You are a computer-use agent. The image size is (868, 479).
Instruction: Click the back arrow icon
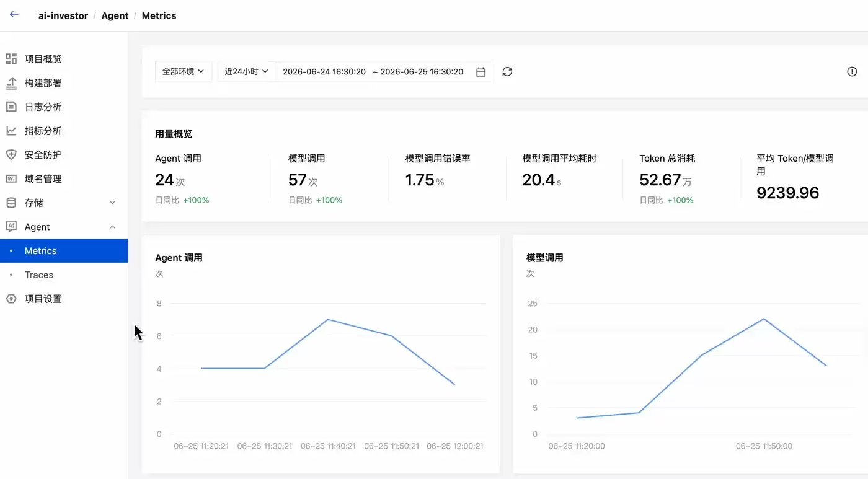(x=14, y=15)
